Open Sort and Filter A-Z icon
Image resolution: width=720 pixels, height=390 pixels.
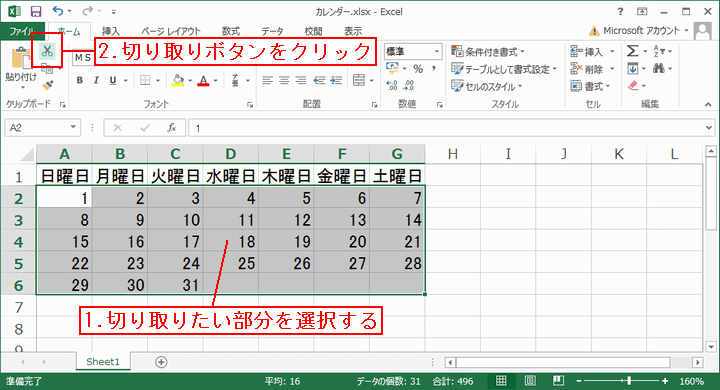click(659, 51)
